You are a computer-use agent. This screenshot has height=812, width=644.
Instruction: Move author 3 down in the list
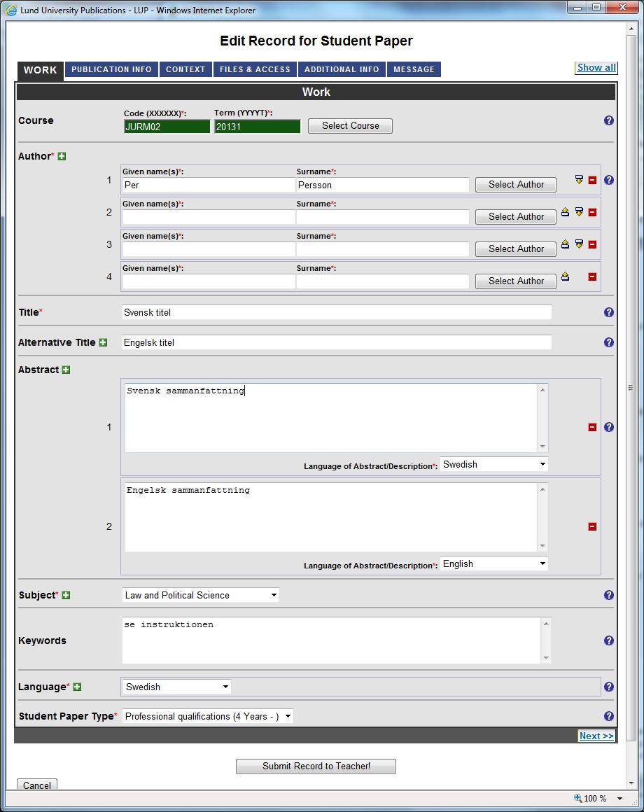[x=579, y=244]
